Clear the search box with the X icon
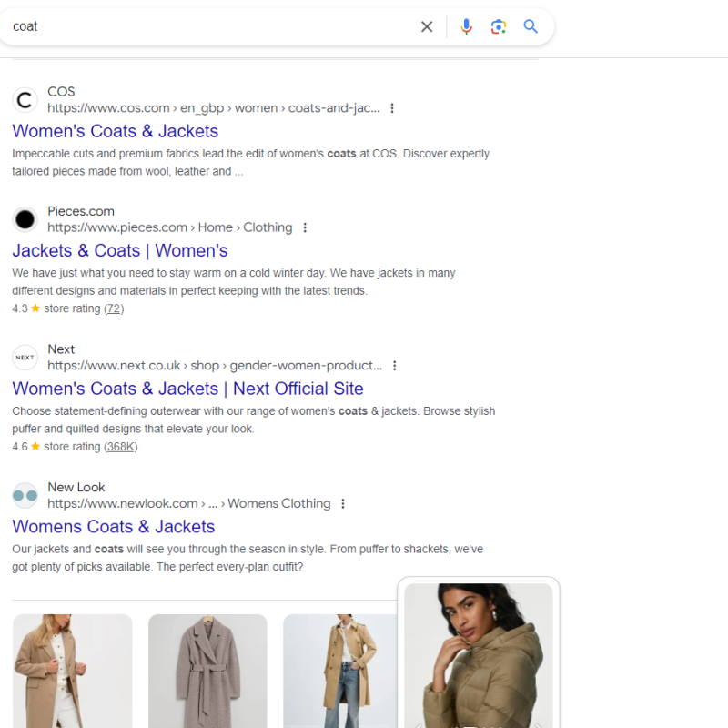Image resolution: width=728 pixels, height=728 pixels. pos(427,27)
